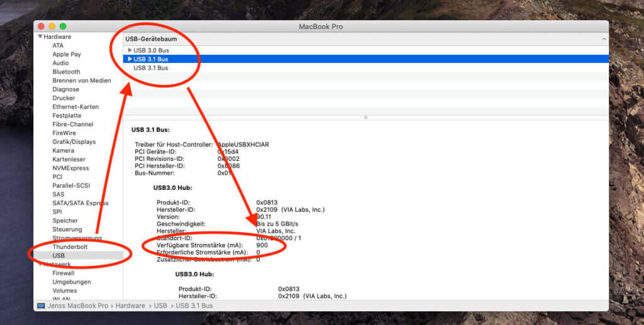Click the sort chevron in USB-Gerätebaum header
This screenshot has width=644, height=325.
tap(604, 39)
